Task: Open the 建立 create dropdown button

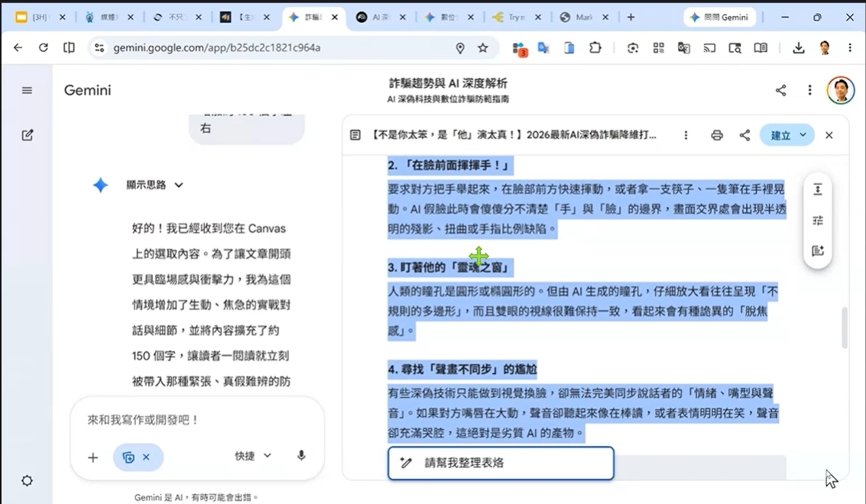Action: coord(787,135)
